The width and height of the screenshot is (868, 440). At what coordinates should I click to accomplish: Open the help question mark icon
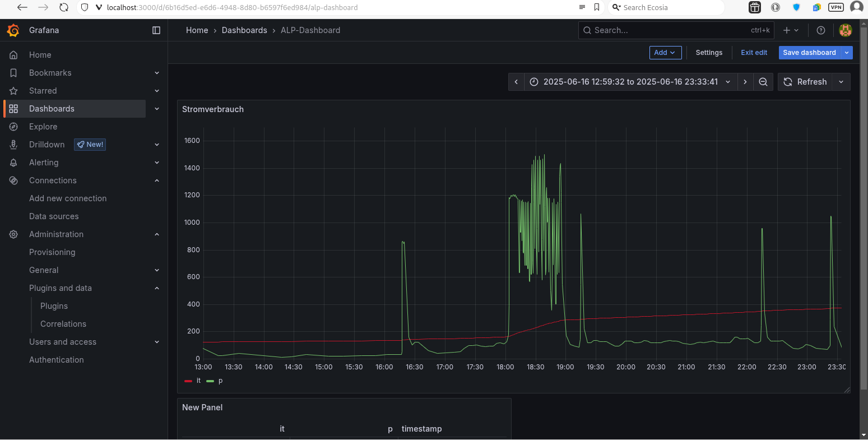[x=821, y=30]
